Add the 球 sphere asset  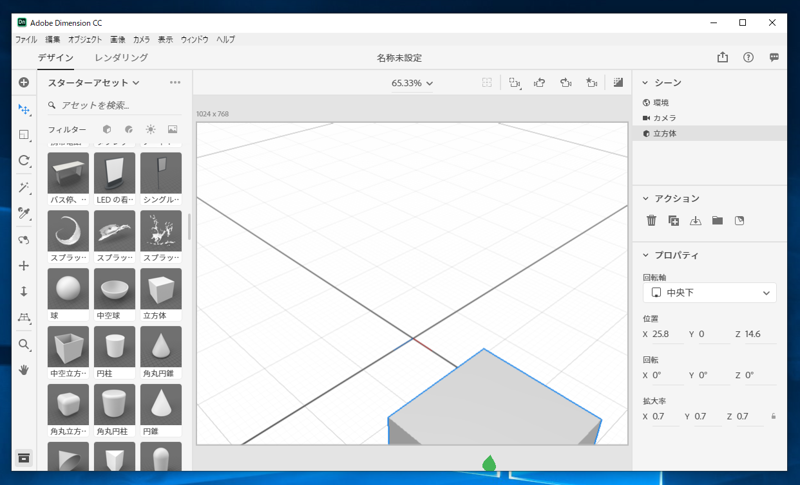(68, 289)
